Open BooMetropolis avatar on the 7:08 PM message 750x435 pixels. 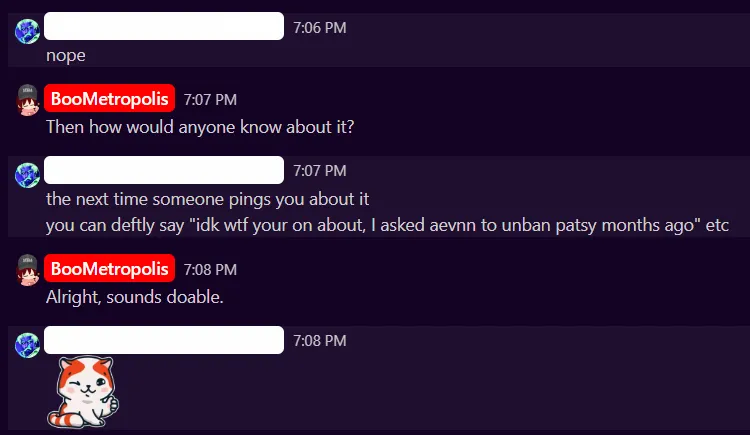[28, 270]
